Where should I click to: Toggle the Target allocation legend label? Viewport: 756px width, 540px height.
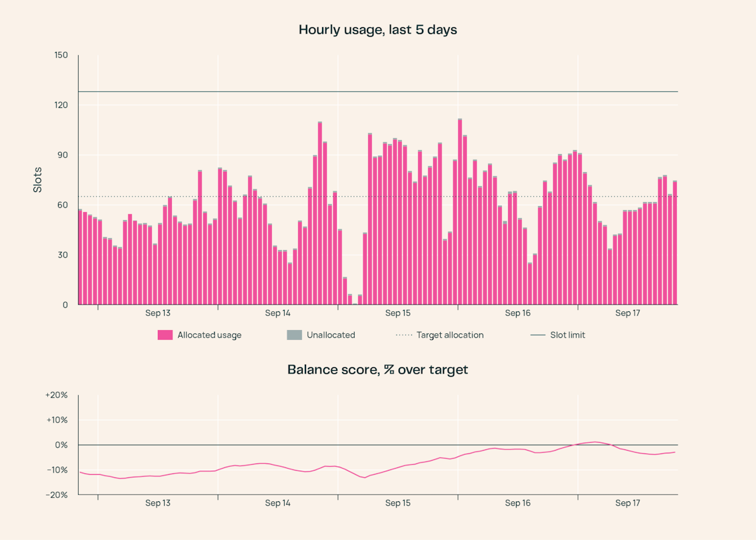pyautogui.click(x=450, y=335)
